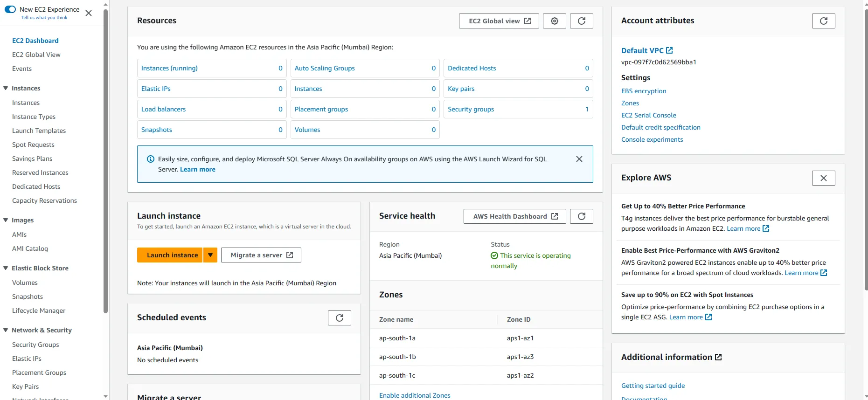Image resolution: width=868 pixels, height=400 pixels.
Task: Open Zones settings link
Action: [x=630, y=103]
